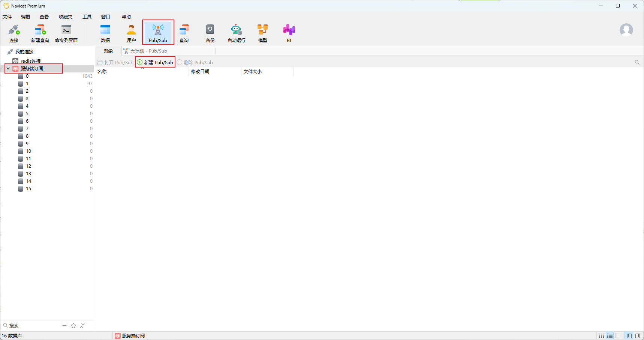Select the Pub/Sub toolbar icon

(158, 33)
